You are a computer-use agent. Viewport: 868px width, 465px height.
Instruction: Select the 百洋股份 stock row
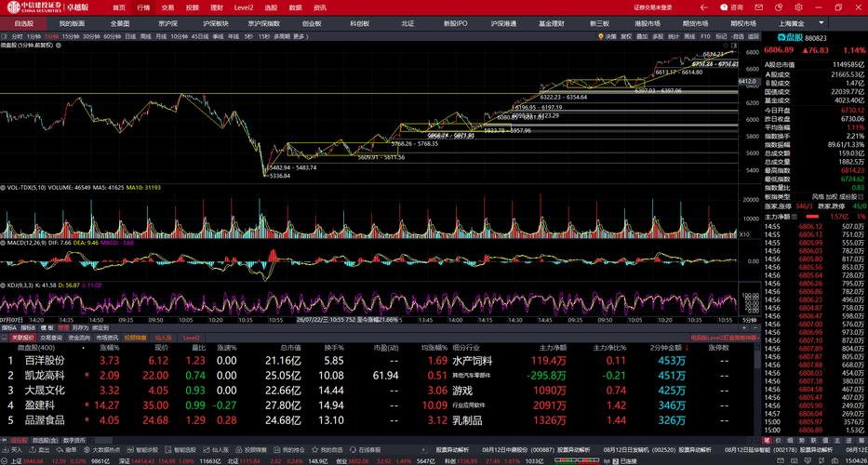pyautogui.click(x=378, y=361)
